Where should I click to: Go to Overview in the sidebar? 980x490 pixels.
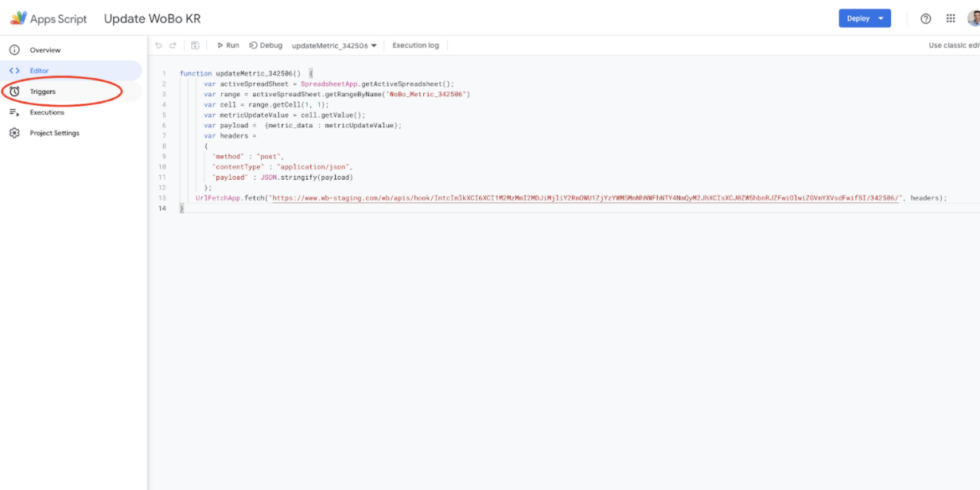[45, 50]
